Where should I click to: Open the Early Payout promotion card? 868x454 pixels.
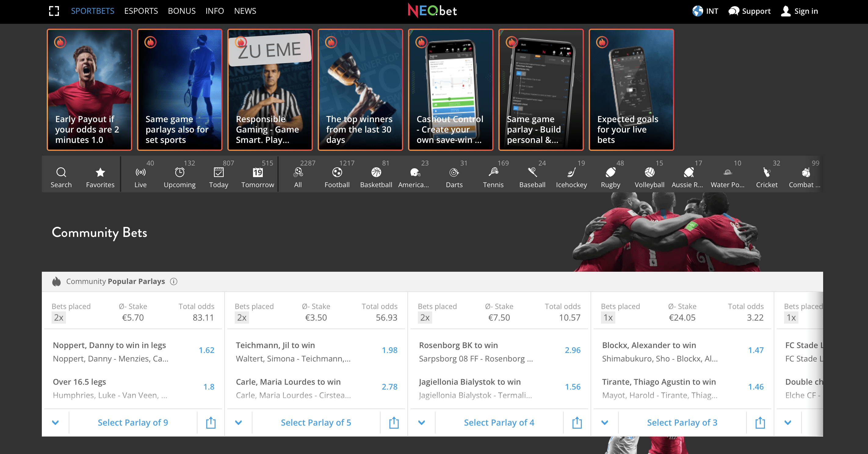point(89,90)
